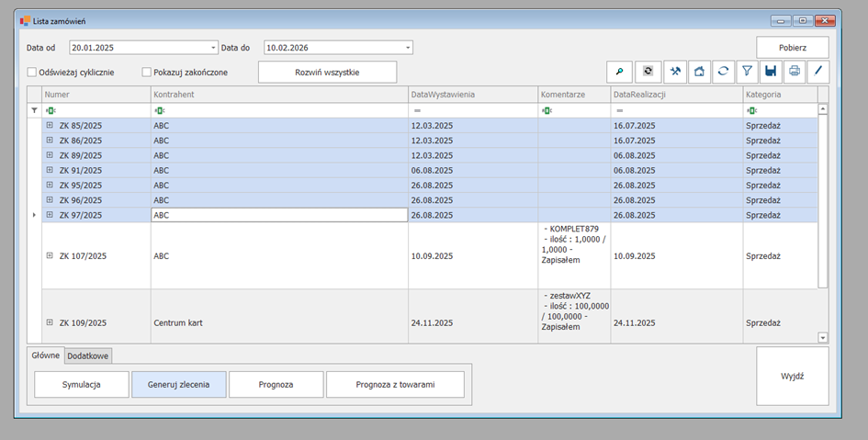Click the circular arrows refresh icon
Screen dimensions: 868x440
tap(724, 72)
